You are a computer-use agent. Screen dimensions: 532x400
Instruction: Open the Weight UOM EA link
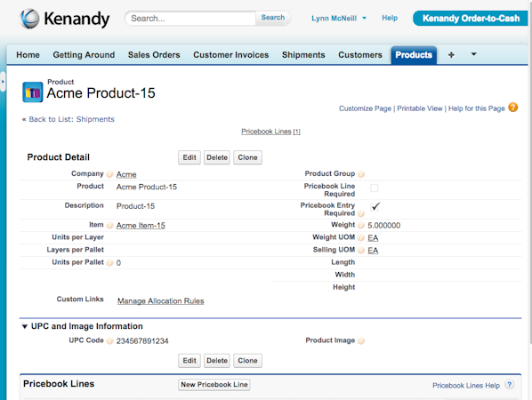[373, 238]
